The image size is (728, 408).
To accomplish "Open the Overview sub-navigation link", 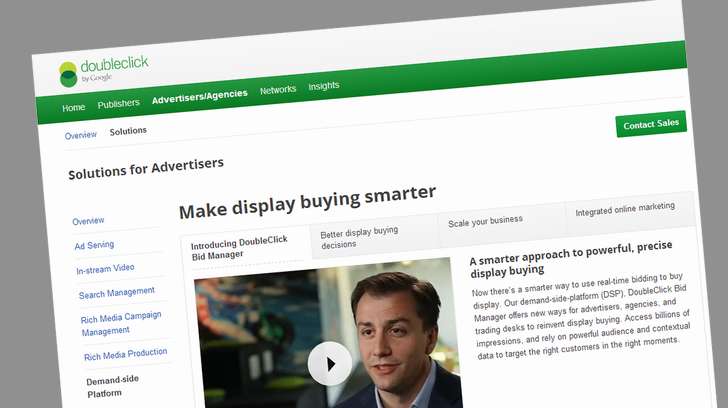I will click(x=81, y=135).
